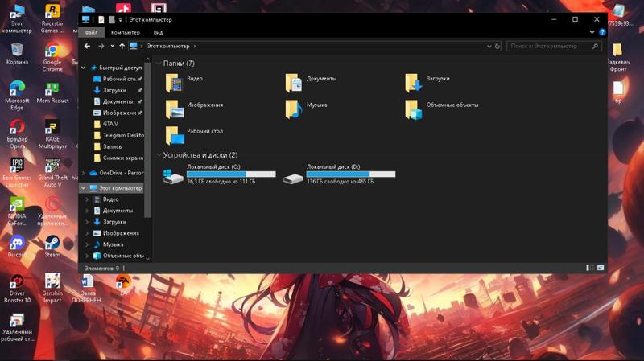Open the Вид ribbon tab
Screen dimensions: 644x361
[158, 32]
